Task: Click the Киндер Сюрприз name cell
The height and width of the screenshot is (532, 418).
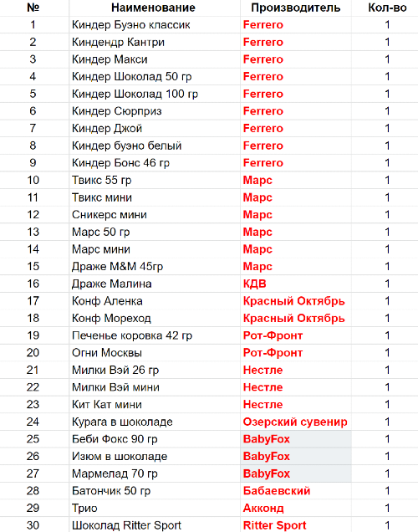Action: click(x=155, y=111)
